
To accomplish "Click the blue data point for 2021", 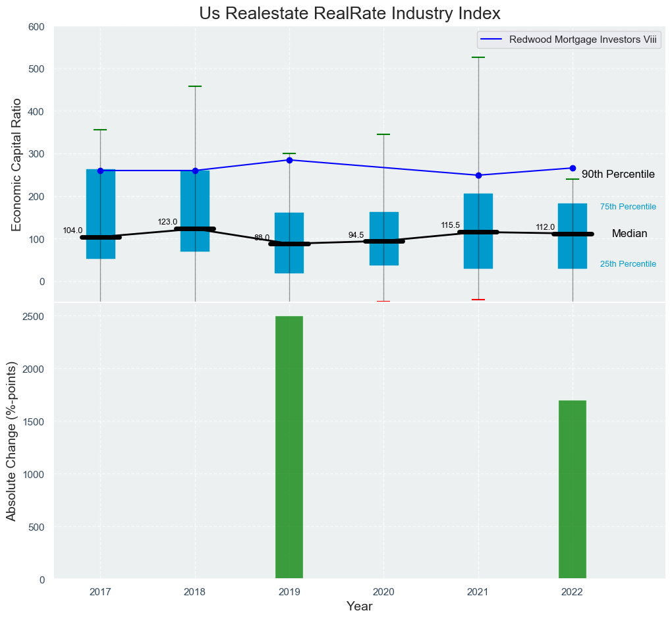I will pyautogui.click(x=478, y=175).
